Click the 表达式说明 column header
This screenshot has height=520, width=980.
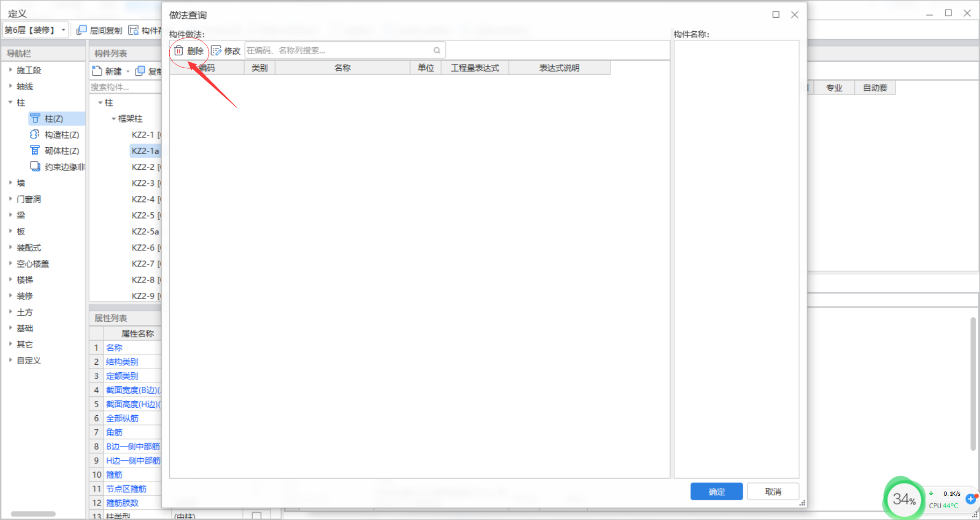(x=559, y=68)
